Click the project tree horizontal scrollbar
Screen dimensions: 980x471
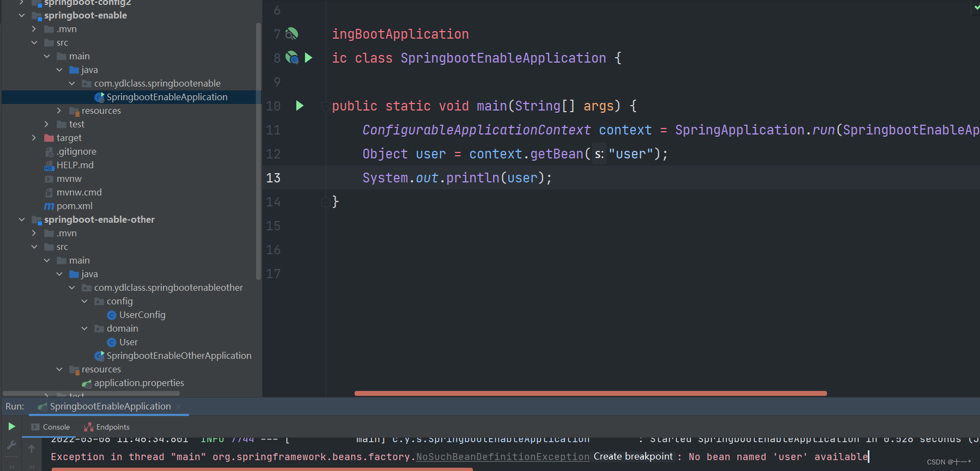91,393
